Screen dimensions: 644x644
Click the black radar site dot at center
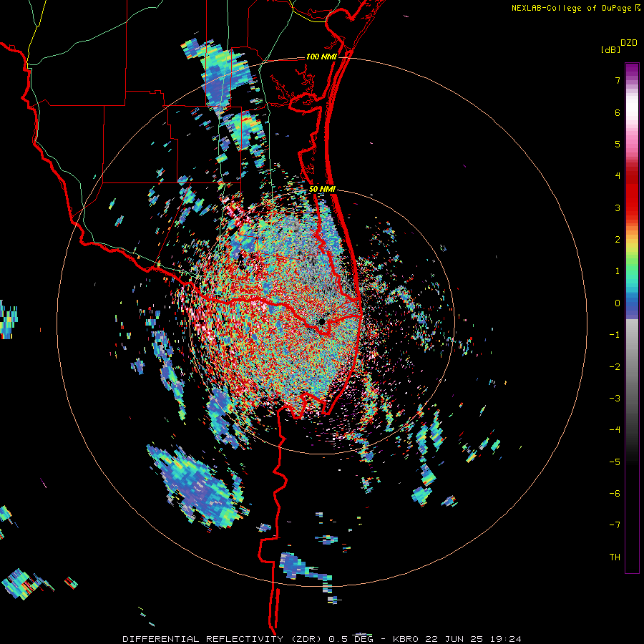[322, 321]
